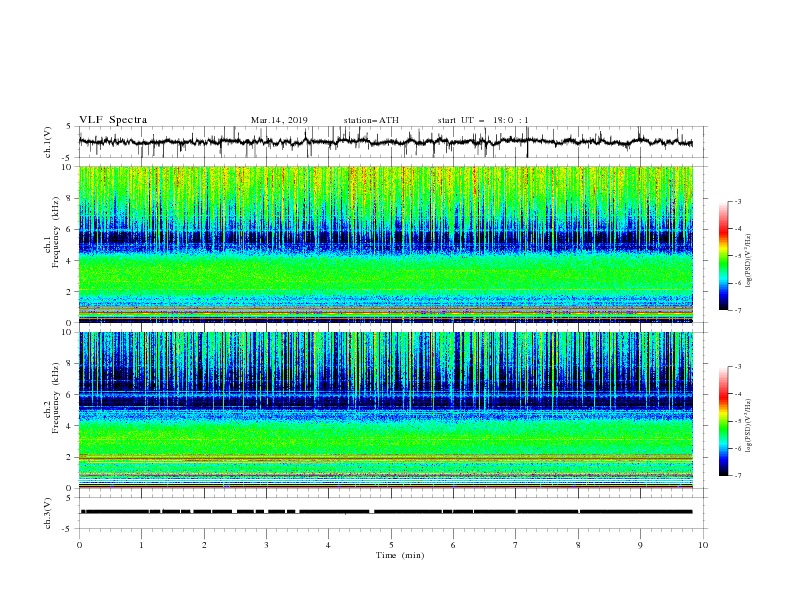Image resolution: width=792 pixels, height=612 pixels.
Task: Click the "5" tick on the Time axis
Action: point(391,545)
